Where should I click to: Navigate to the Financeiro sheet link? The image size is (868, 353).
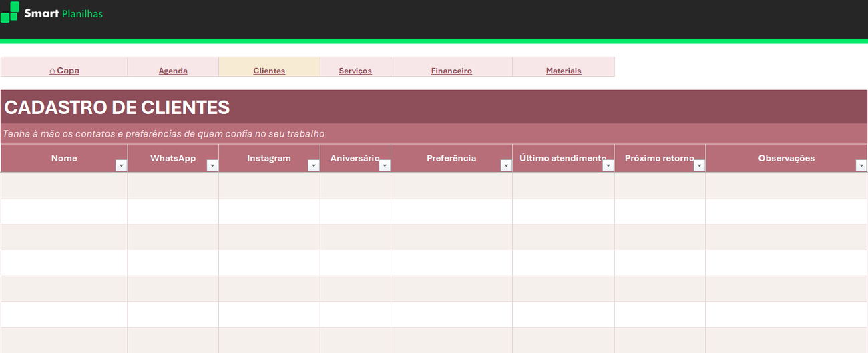(451, 71)
